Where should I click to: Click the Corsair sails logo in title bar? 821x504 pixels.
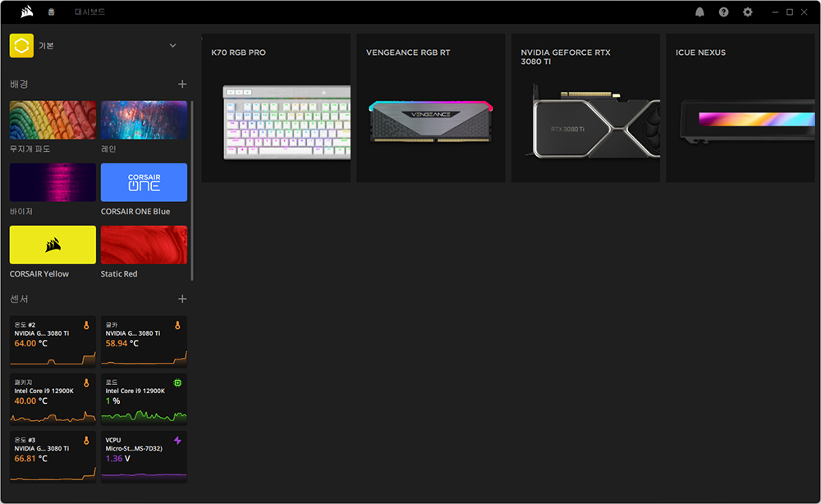coord(27,11)
